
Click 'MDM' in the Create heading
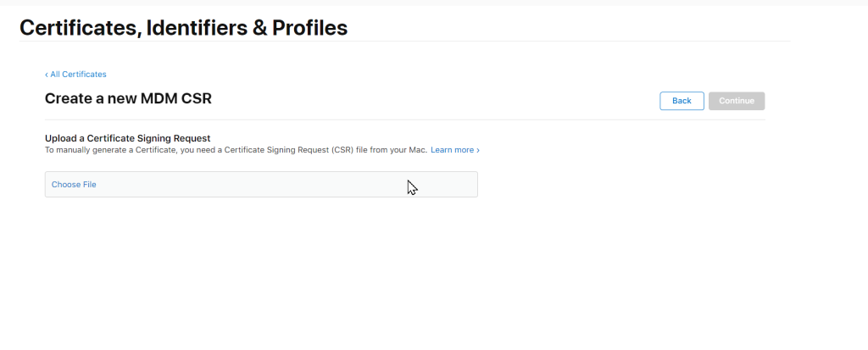pyautogui.click(x=164, y=98)
